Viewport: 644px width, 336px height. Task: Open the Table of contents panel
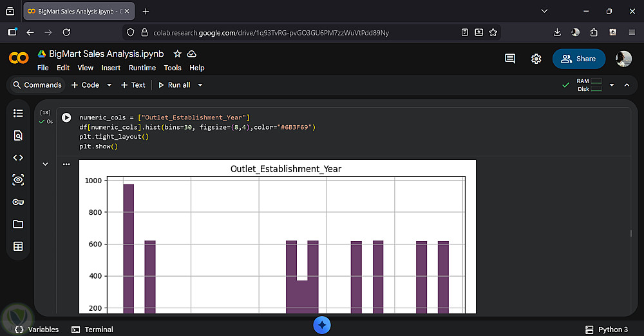click(18, 114)
